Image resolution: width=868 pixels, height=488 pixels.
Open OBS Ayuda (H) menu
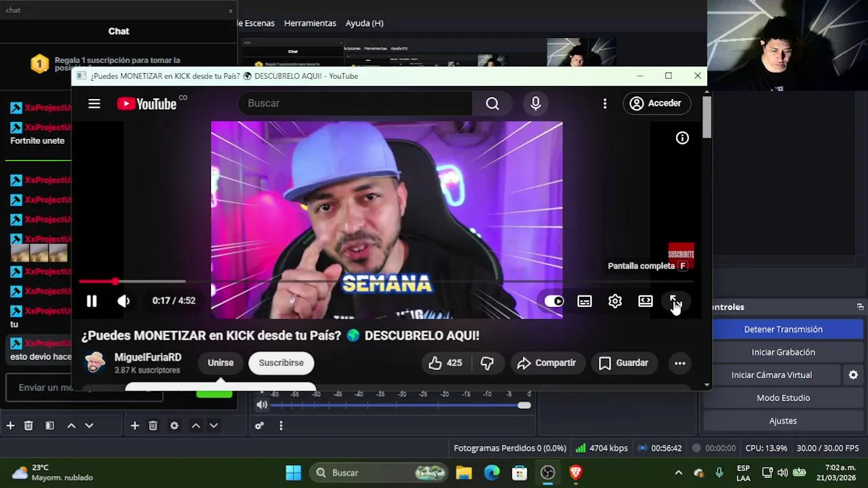pyautogui.click(x=364, y=23)
